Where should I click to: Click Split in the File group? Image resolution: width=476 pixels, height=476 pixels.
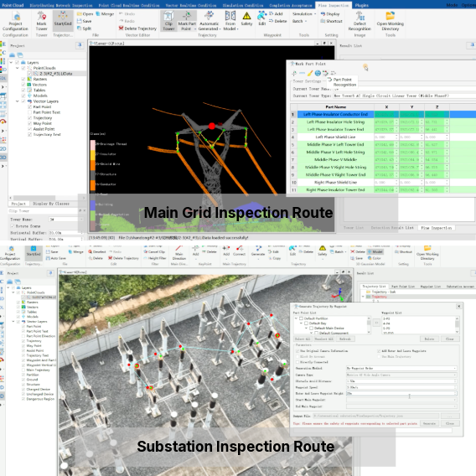84,28
